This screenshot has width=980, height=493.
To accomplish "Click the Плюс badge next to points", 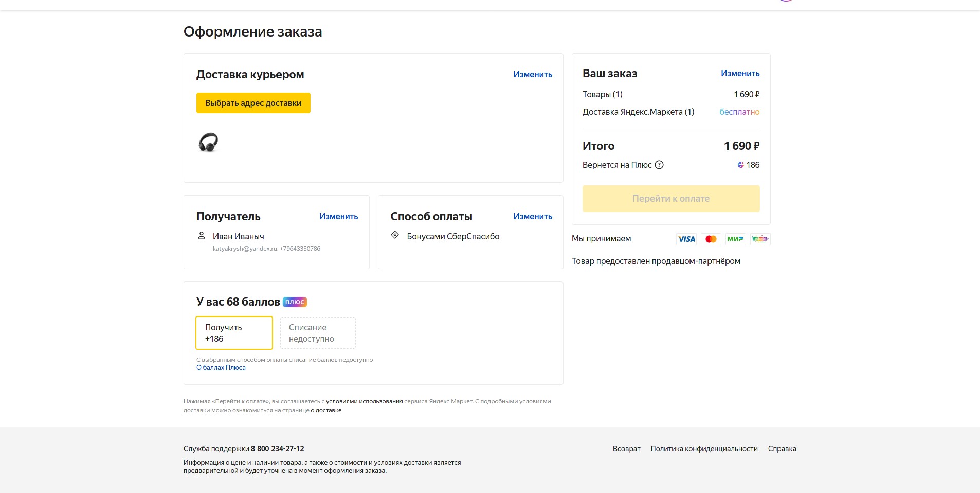I will coord(295,302).
